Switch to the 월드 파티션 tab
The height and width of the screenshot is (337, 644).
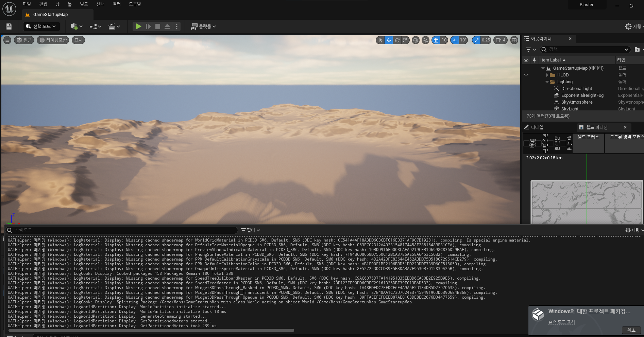597,127
